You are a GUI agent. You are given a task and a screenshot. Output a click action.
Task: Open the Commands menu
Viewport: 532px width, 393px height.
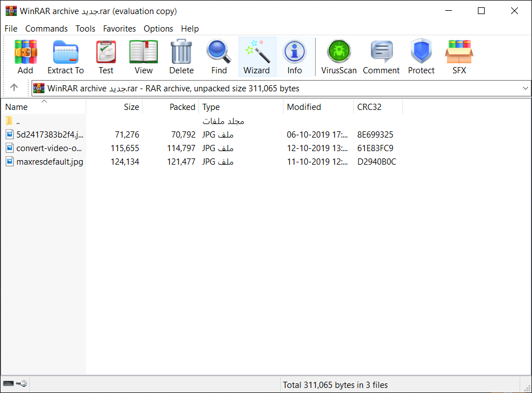point(46,29)
